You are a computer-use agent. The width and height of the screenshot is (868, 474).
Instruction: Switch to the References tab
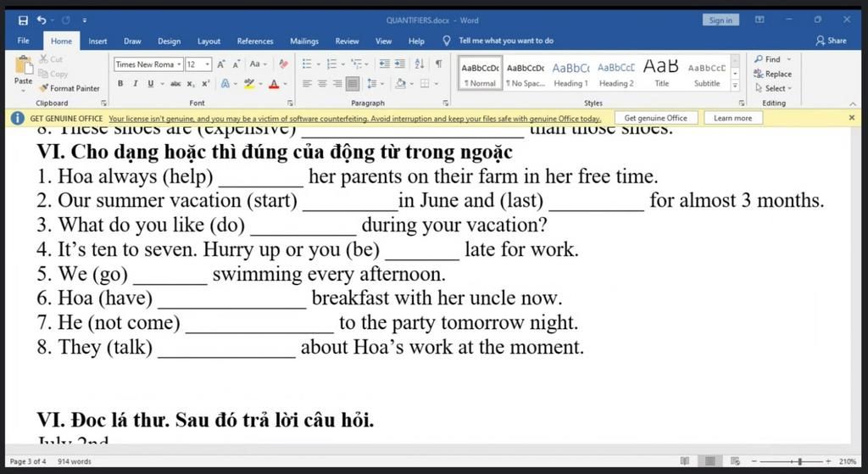tap(255, 41)
